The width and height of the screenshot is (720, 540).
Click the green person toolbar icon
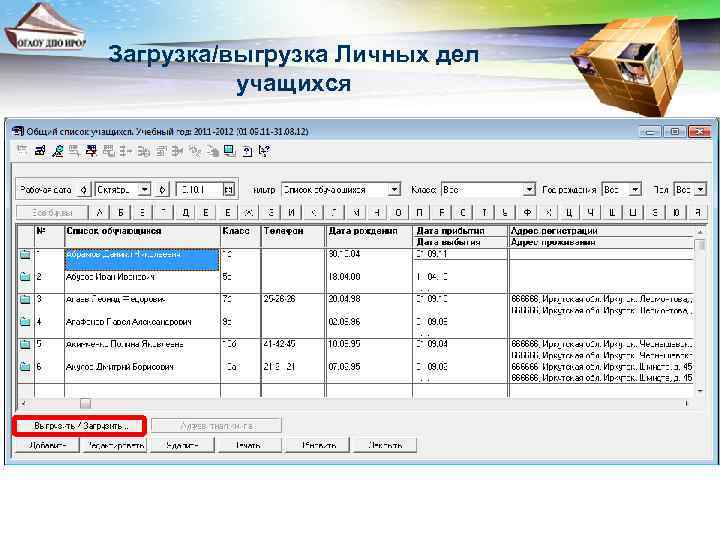[x=58, y=151]
